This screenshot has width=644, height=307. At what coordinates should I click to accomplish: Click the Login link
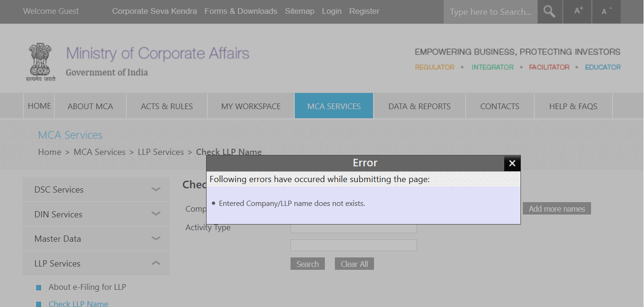click(x=332, y=11)
